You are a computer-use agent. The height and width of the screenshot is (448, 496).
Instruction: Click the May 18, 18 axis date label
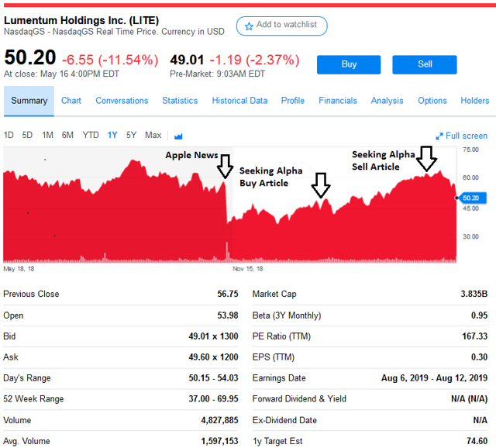point(19,269)
